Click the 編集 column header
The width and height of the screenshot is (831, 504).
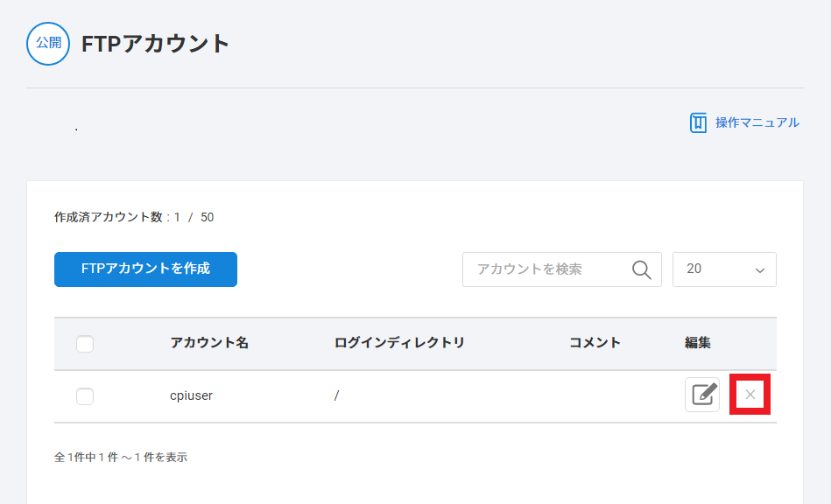(x=697, y=343)
